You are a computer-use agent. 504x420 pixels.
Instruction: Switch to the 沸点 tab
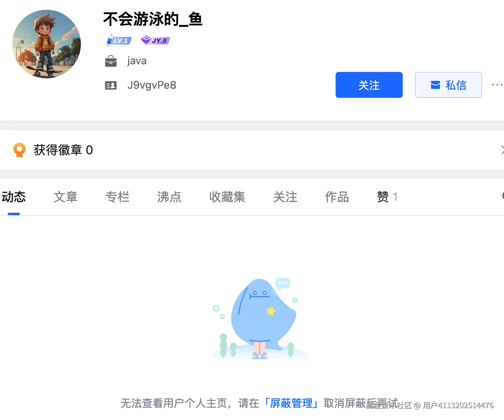(169, 197)
